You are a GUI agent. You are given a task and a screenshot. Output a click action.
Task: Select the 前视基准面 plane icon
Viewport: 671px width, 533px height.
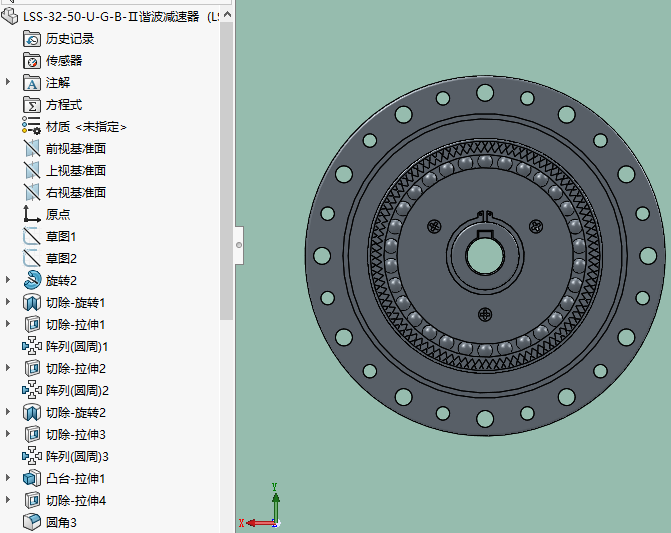pos(32,148)
